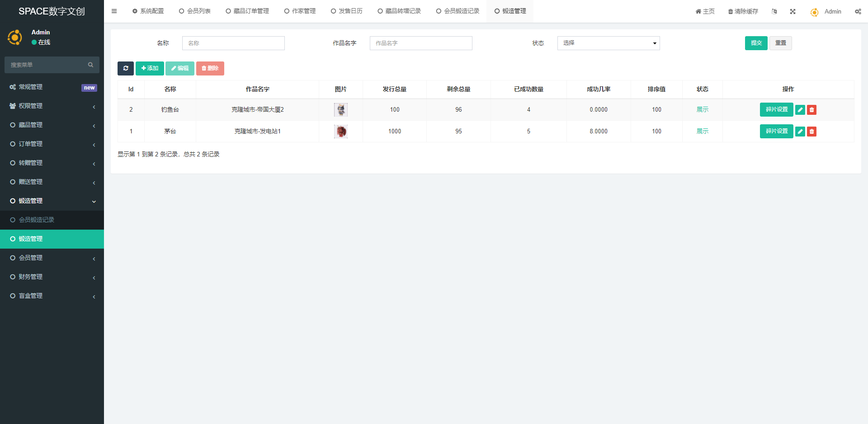This screenshot has height=424, width=868.
Task: Expand the 财务管理 sidebar menu
Action: click(x=52, y=277)
